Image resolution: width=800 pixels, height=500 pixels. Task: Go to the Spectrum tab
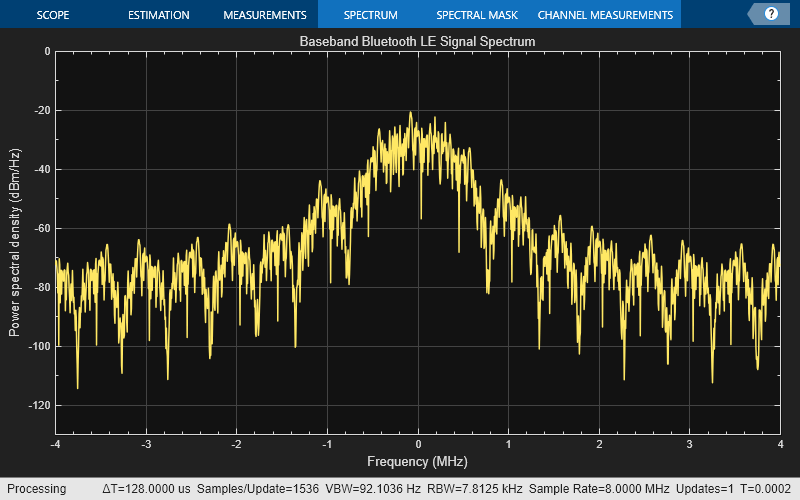[370, 15]
